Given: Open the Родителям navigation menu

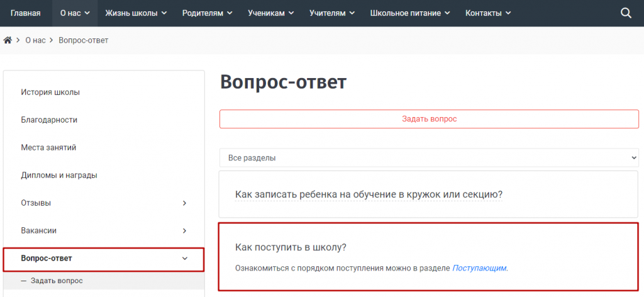Looking at the screenshot, I should (207, 13).
